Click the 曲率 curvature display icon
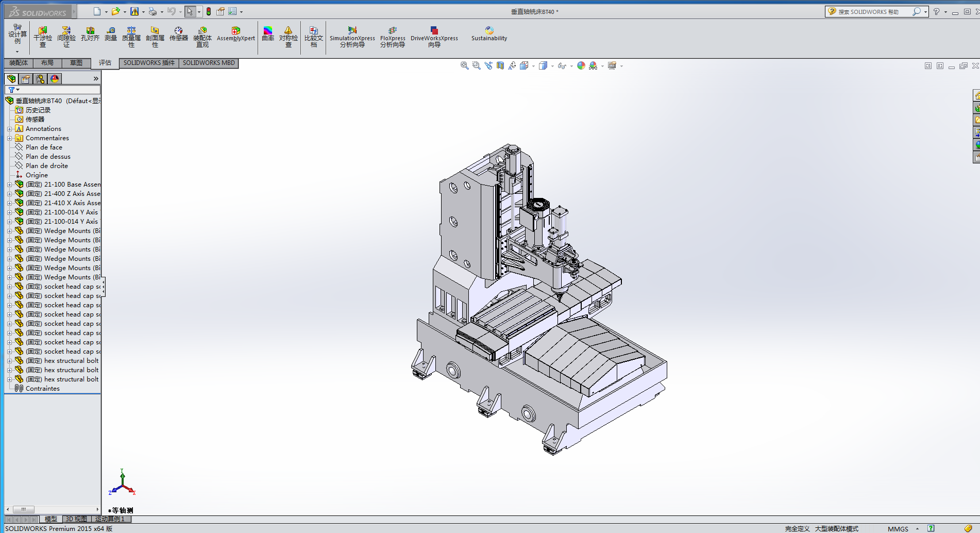The image size is (980, 533). tap(268, 34)
